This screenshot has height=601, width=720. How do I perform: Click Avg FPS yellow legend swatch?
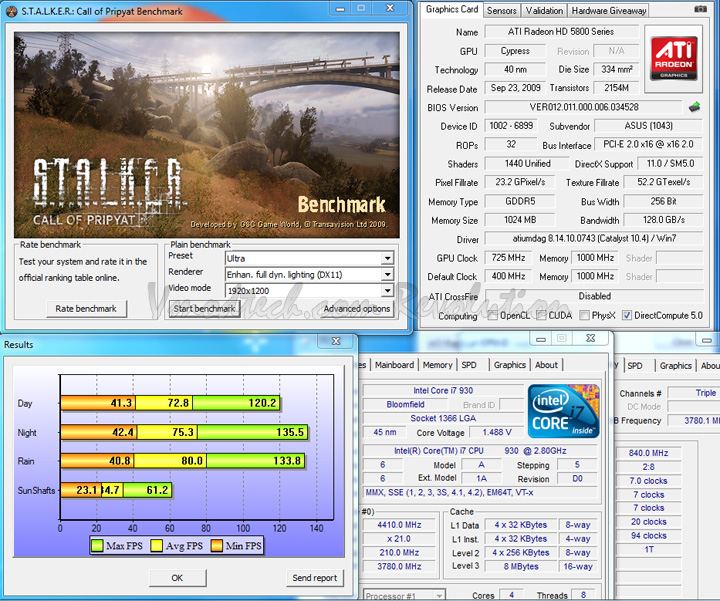tap(157, 545)
